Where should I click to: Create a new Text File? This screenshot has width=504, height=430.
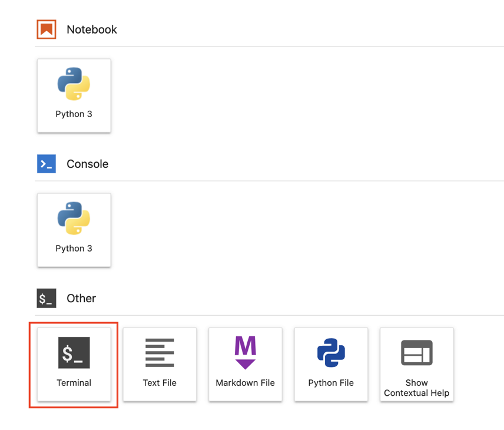[x=160, y=365]
